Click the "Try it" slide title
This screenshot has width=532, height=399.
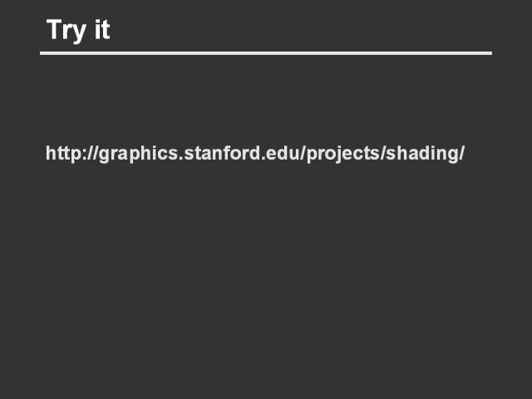pyautogui.click(x=78, y=30)
